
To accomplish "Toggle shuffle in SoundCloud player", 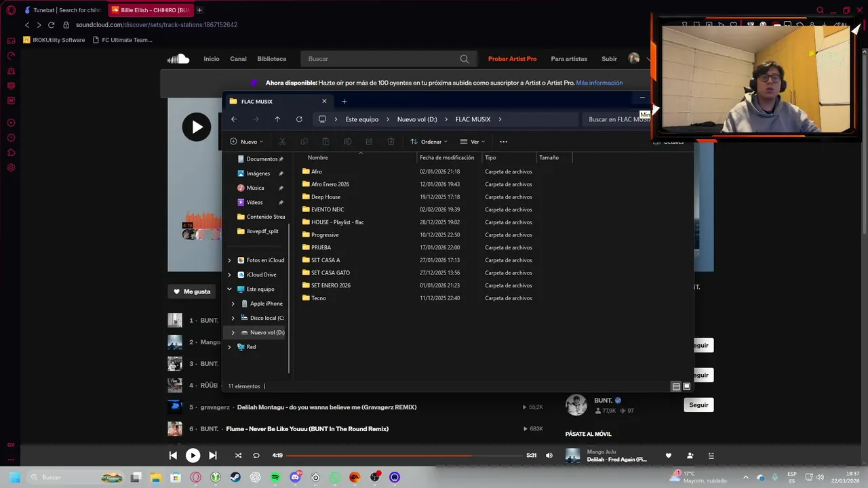I will tap(238, 455).
